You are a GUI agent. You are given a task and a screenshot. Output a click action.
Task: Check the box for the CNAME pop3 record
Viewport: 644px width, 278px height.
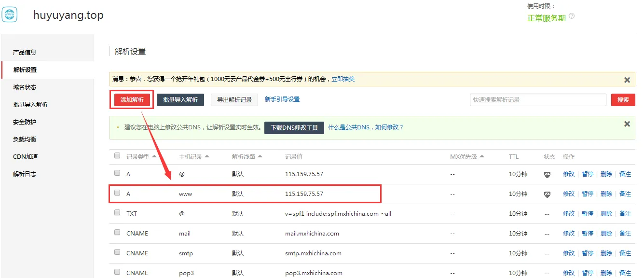click(117, 272)
